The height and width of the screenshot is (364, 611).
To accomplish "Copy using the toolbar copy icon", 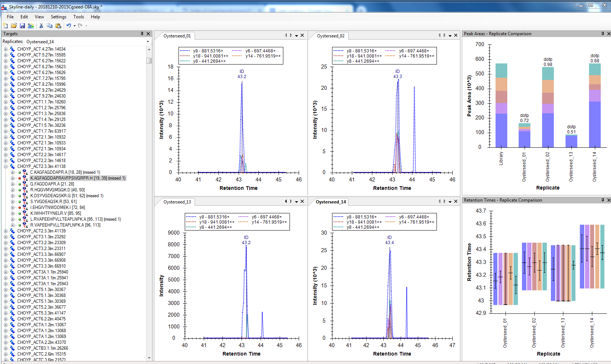I will pyautogui.click(x=50, y=25).
